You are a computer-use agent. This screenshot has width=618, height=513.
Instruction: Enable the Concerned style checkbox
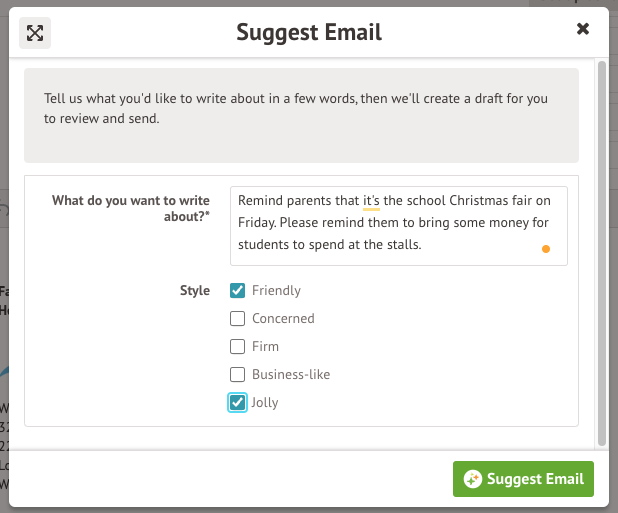click(x=238, y=319)
